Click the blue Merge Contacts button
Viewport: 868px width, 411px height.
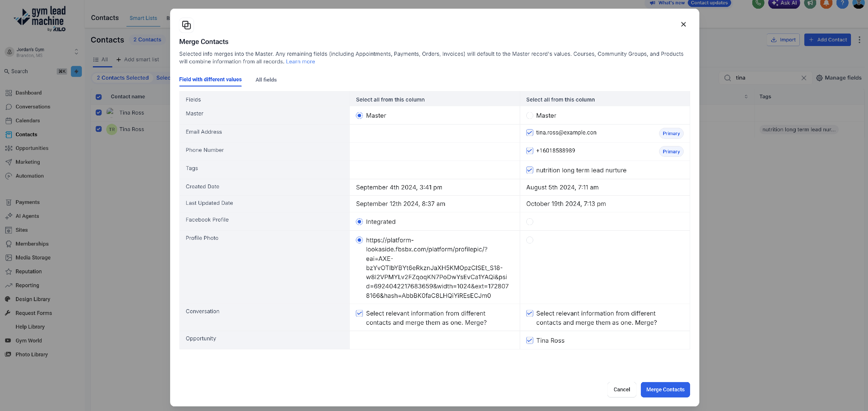tap(665, 389)
